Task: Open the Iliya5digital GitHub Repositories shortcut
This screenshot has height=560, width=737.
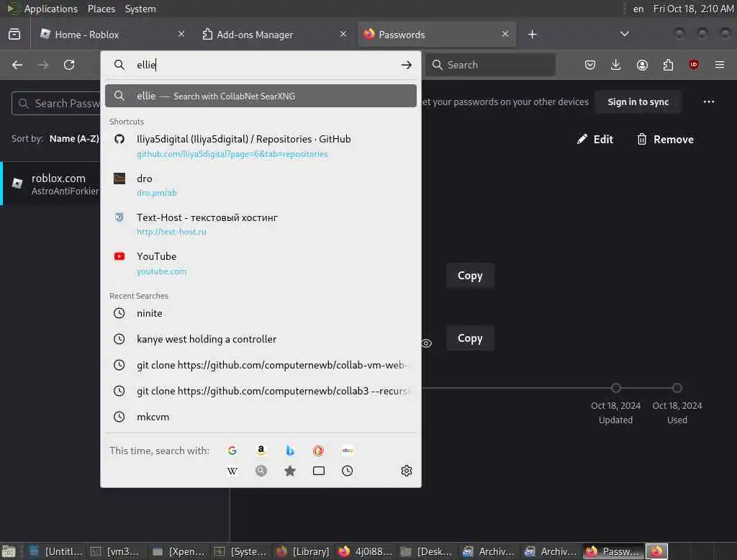Action: pyautogui.click(x=261, y=146)
